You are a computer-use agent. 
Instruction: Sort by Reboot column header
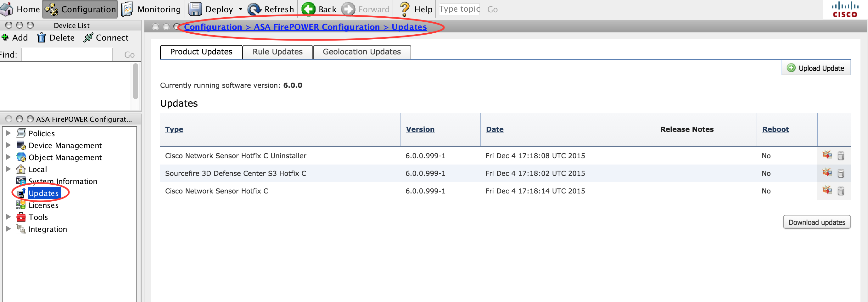point(776,129)
